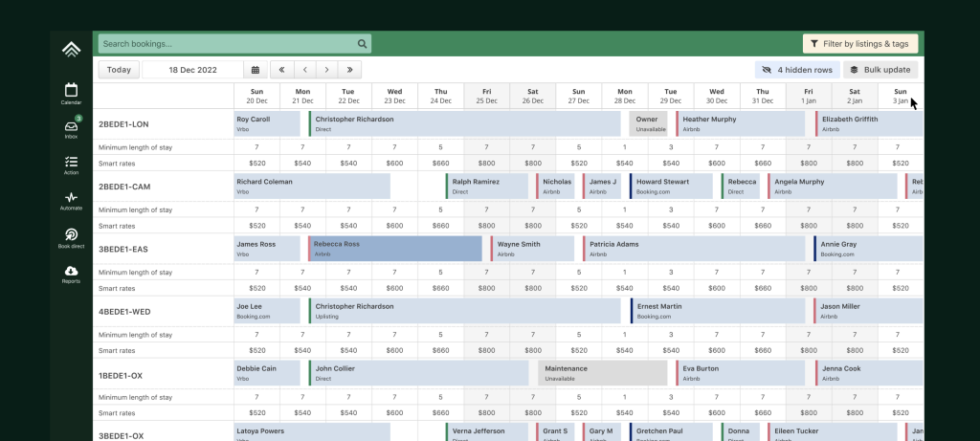This screenshot has width=980, height=441.
Task: Jump forward with double-right chevron button
Action: (350, 70)
